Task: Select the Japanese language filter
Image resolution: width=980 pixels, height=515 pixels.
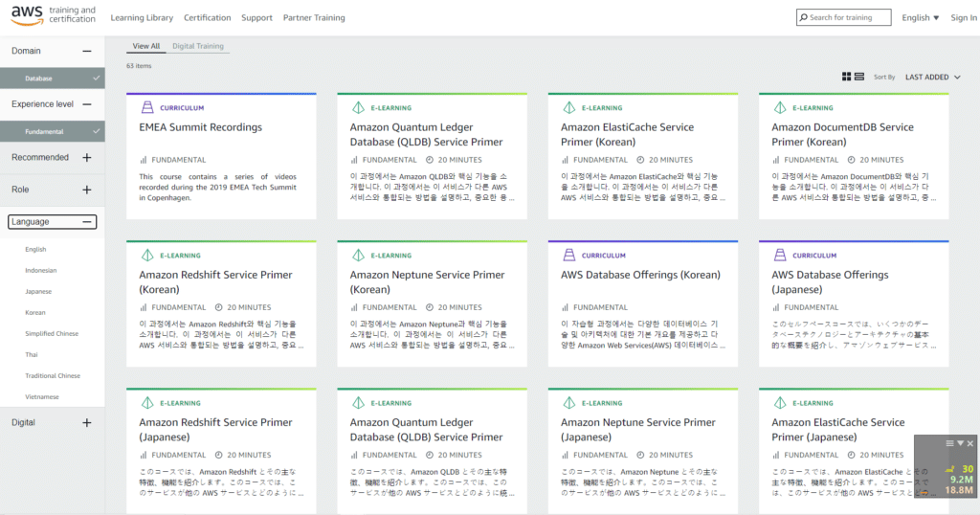Action: coord(38,291)
